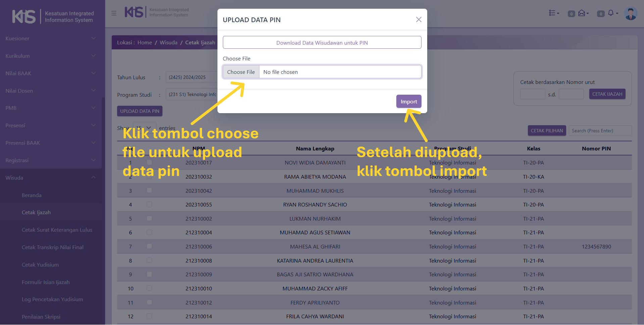Click the Search table input field

pos(600,131)
